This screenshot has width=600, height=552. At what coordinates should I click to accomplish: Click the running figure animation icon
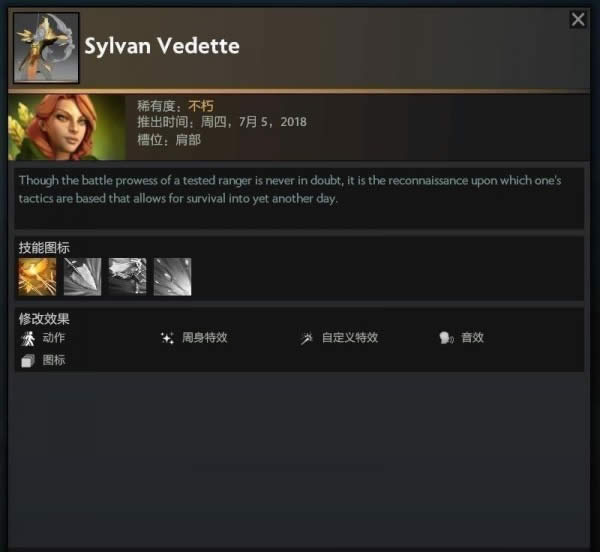click(x=28, y=339)
